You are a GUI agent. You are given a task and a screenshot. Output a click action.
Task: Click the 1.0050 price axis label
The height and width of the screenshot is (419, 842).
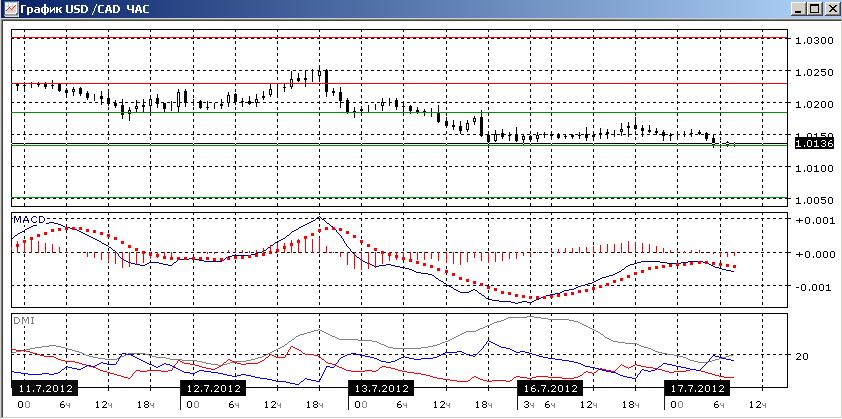pyautogui.click(x=813, y=200)
